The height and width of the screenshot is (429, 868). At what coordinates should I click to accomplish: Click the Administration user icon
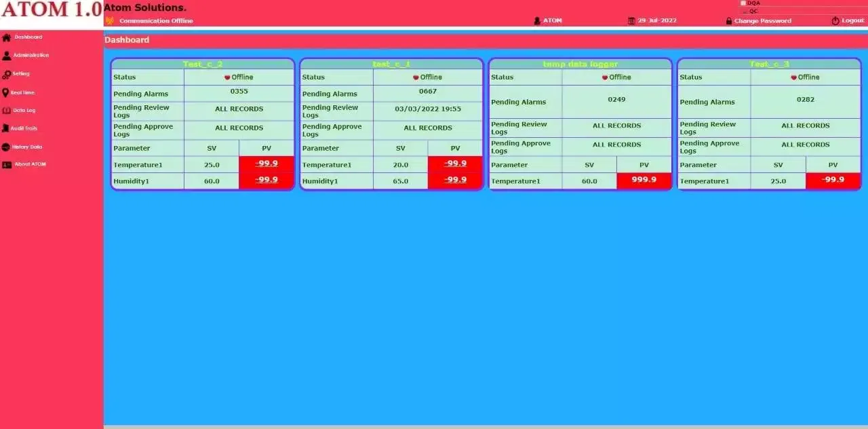(x=6, y=56)
